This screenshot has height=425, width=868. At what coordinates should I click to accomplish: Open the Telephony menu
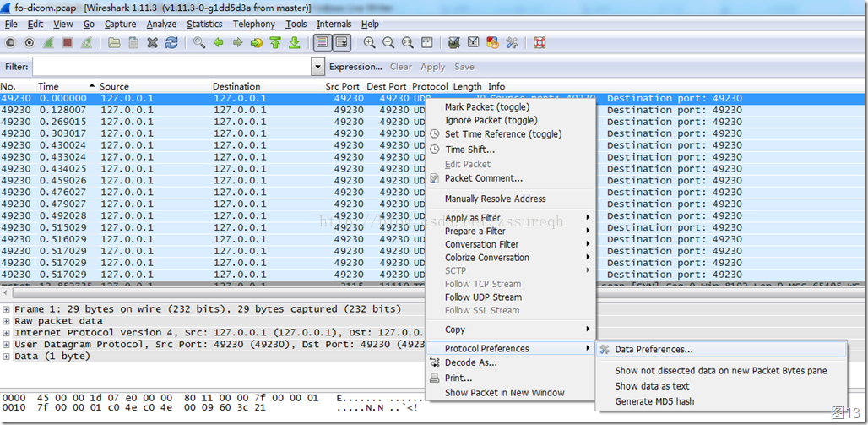pyautogui.click(x=253, y=24)
